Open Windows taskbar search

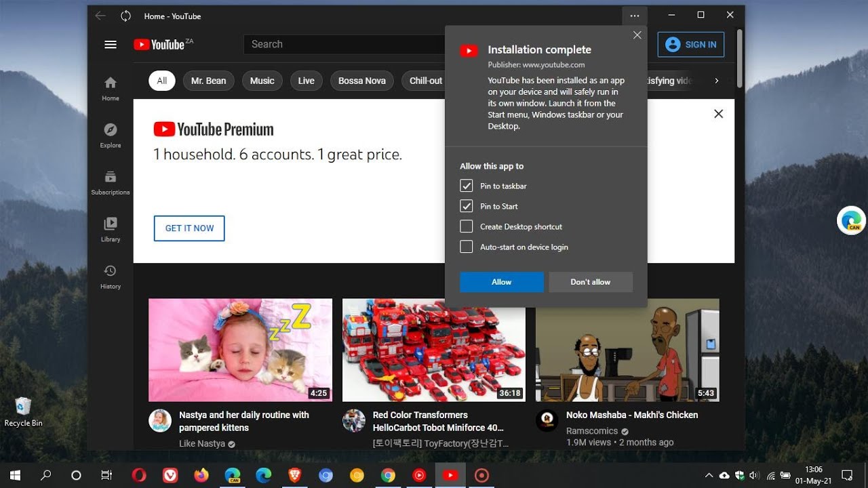(46, 475)
